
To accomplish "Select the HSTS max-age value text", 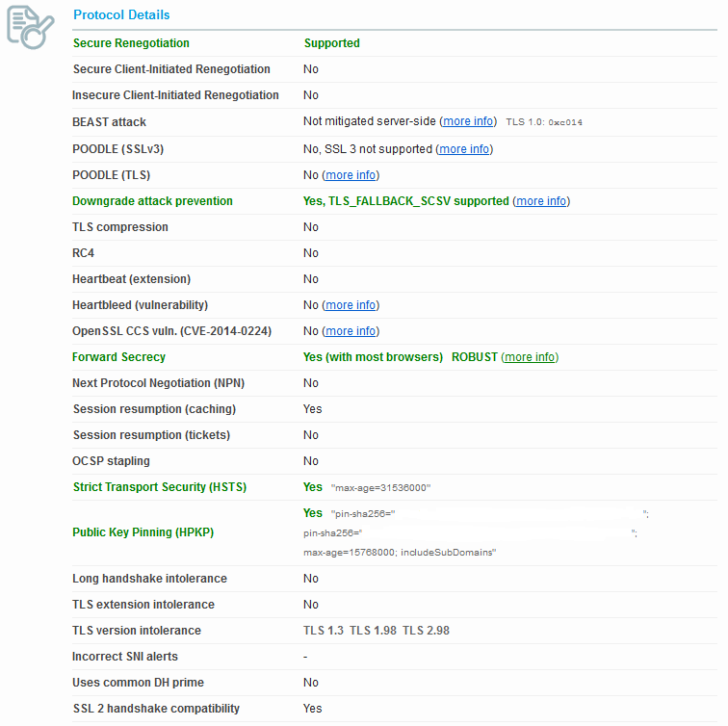I will (x=380, y=488).
